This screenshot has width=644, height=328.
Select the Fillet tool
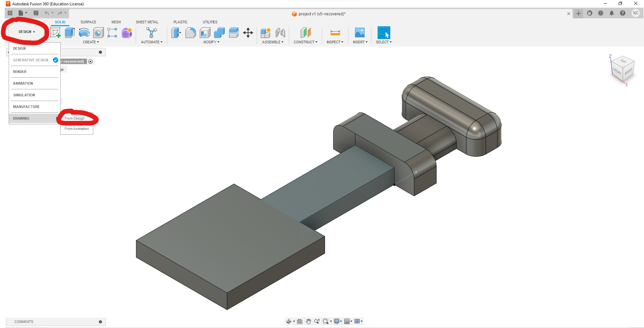point(190,33)
